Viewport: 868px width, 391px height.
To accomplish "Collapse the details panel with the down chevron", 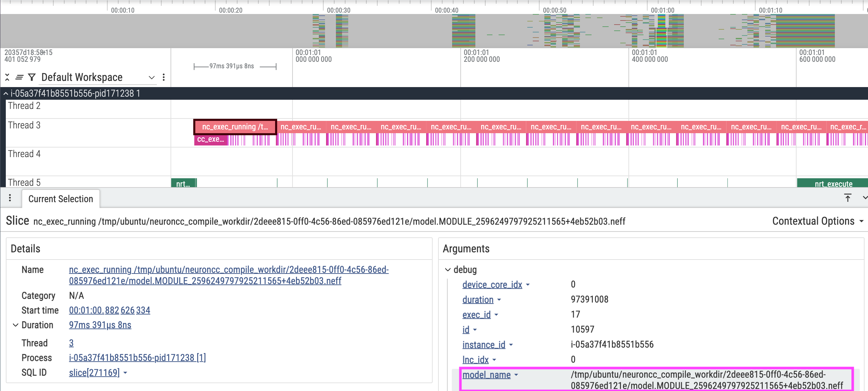I will point(865,198).
